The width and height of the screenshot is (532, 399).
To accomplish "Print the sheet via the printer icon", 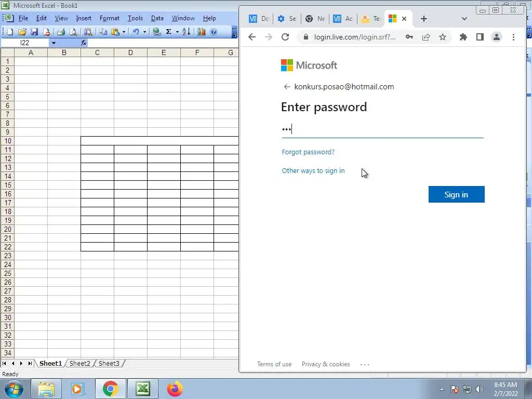I will [x=61, y=32].
